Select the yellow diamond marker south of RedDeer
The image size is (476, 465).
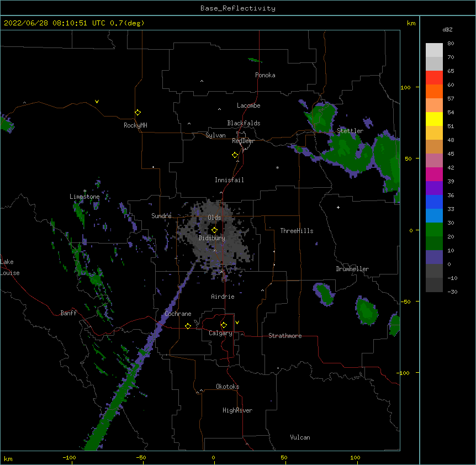click(235, 155)
